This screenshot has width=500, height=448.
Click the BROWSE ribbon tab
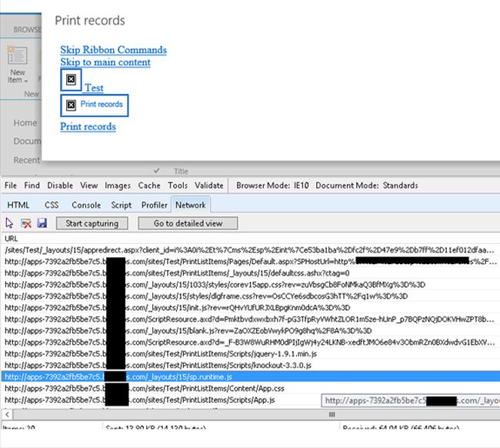[27, 30]
